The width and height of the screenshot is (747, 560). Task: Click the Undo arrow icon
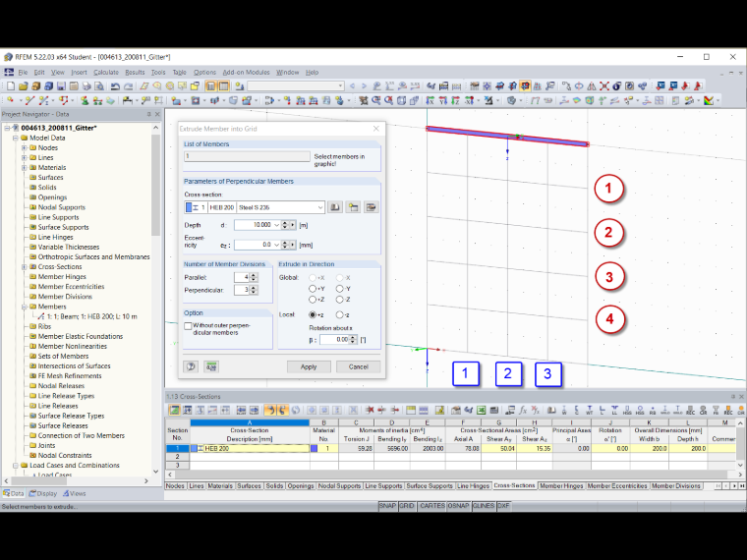pos(115,86)
